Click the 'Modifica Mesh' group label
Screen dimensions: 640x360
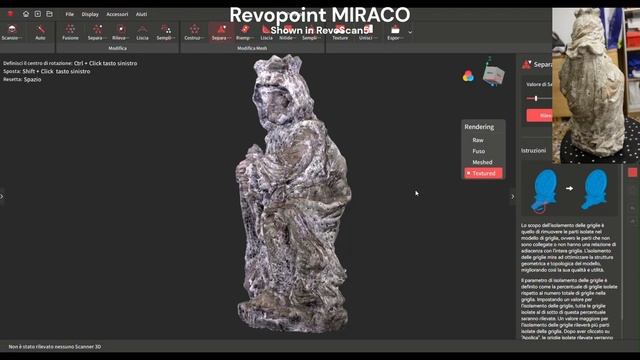[252, 48]
